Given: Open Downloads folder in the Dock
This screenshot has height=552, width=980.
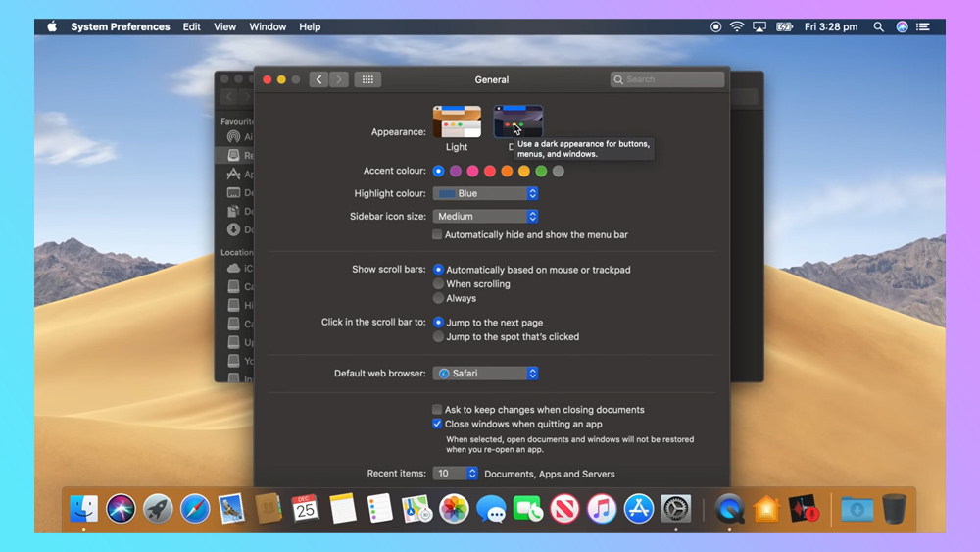Looking at the screenshot, I should click(857, 508).
